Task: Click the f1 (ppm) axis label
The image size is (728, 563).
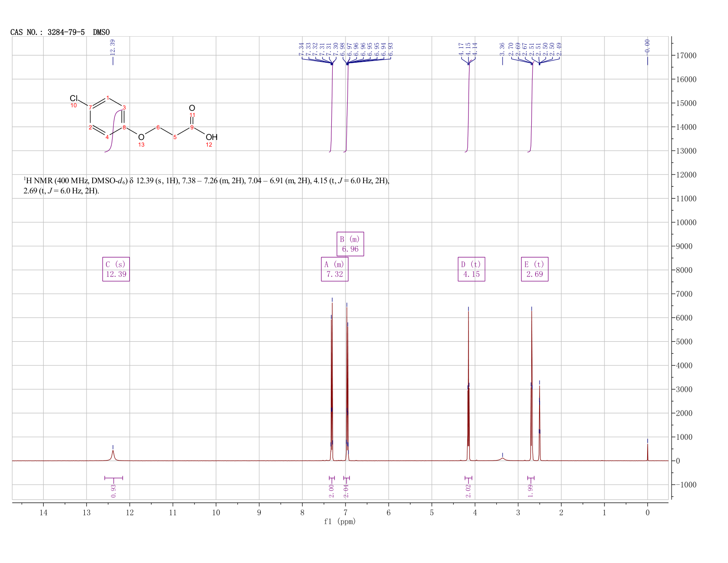Action: [340, 521]
